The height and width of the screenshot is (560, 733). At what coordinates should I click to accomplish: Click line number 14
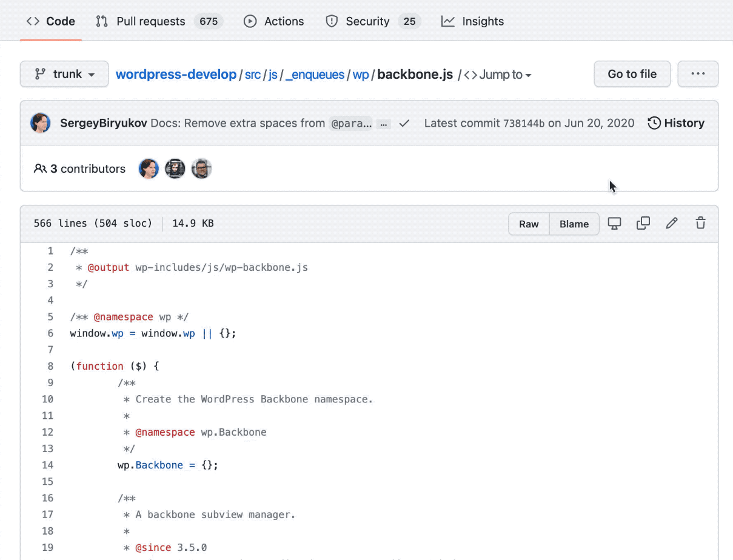tap(47, 465)
